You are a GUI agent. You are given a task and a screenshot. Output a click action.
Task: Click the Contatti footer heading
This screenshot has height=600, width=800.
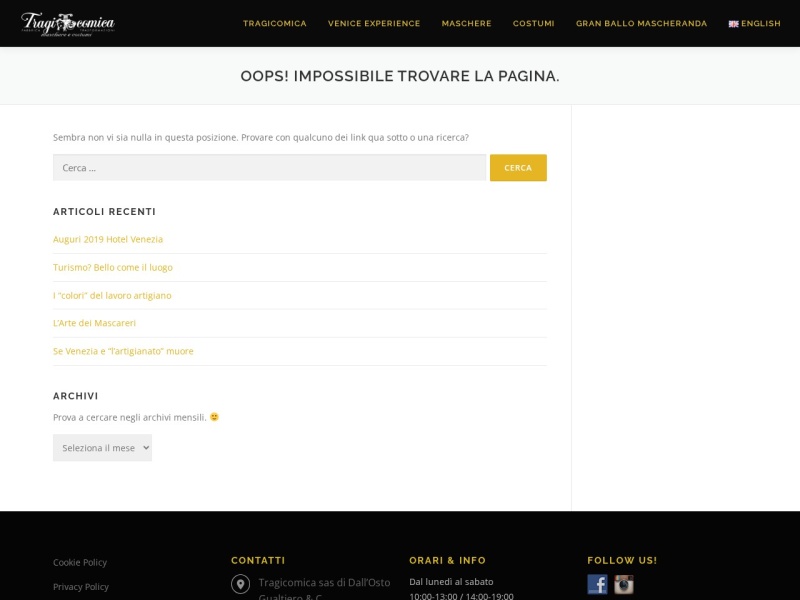258,560
